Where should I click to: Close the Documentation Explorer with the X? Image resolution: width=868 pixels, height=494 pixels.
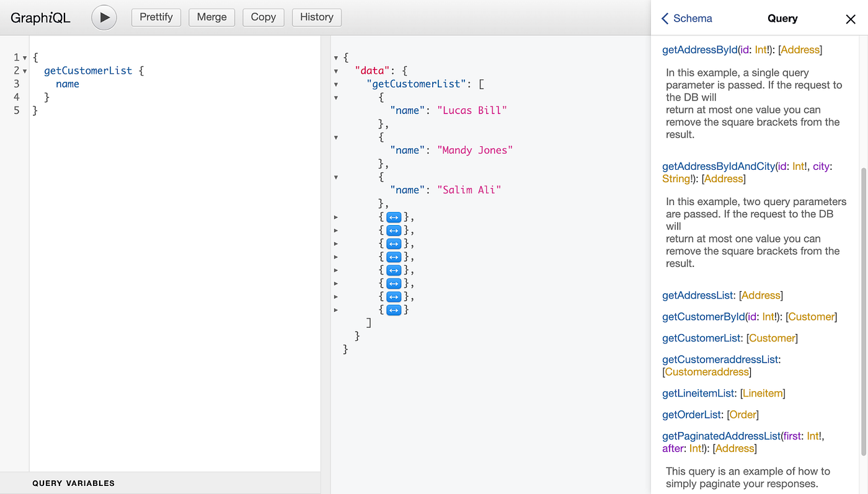tap(850, 19)
